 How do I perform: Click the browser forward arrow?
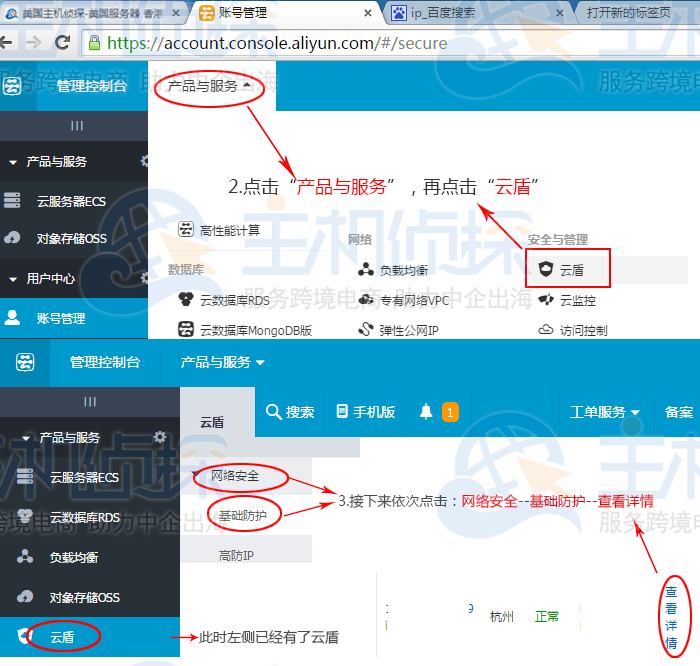33,43
